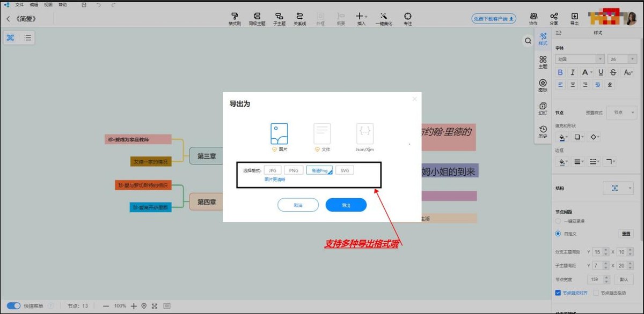The image size is (644, 314).
Task: Apply one-click beautify (一键美化)
Action: pos(383,19)
